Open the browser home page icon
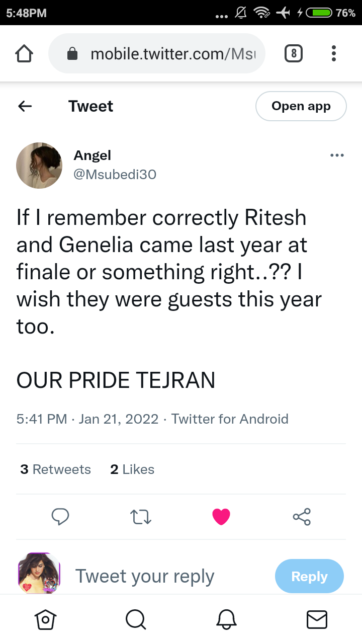Image resolution: width=362 pixels, height=644 pixels. click(x=25, y=53)
